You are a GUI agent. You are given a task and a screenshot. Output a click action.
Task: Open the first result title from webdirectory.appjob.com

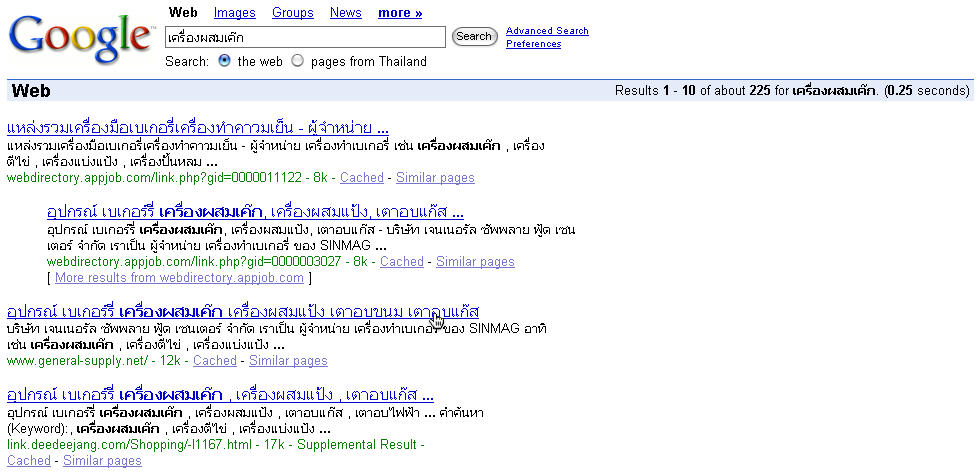pos(198,128)
